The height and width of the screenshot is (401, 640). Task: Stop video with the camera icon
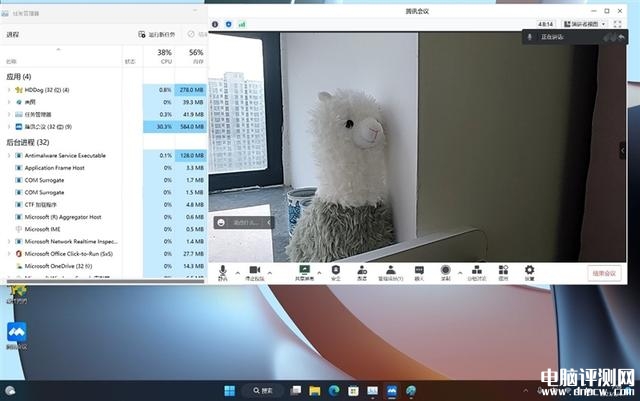[255, 272]
